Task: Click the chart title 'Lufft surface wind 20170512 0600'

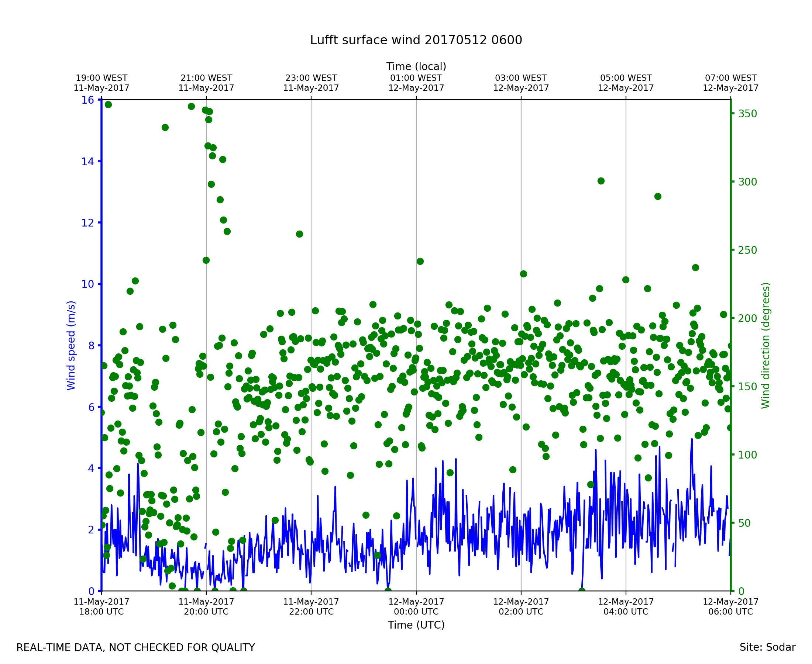Action: [x=416, y=40]
